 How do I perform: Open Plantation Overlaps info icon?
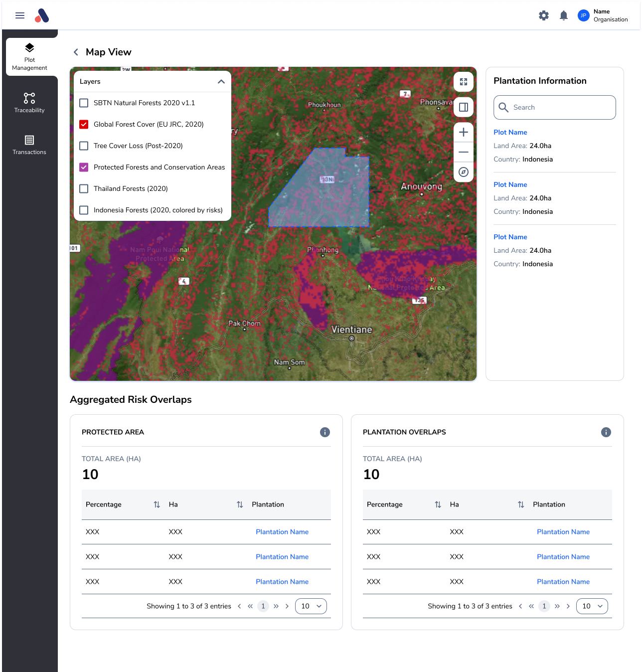coord(606,432)
